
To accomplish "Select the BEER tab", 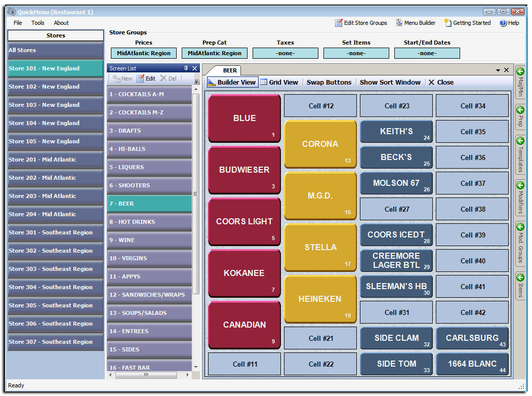I will point(230,70).
